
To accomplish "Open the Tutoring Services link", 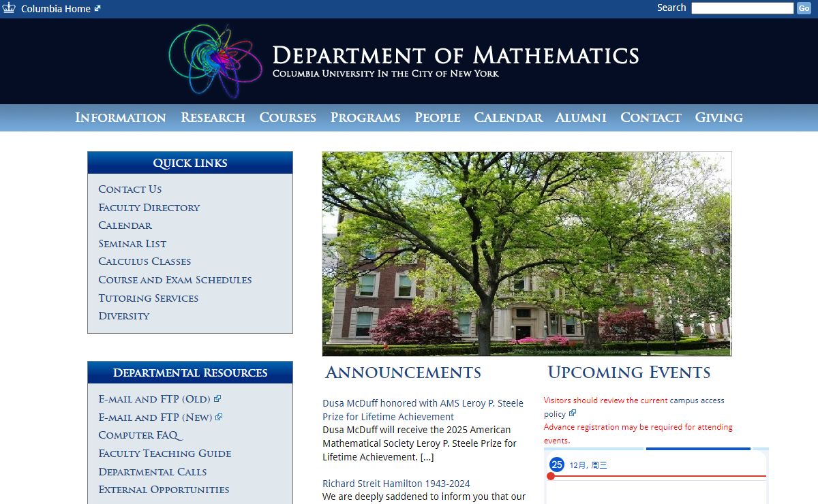I will tap(149, 298).
